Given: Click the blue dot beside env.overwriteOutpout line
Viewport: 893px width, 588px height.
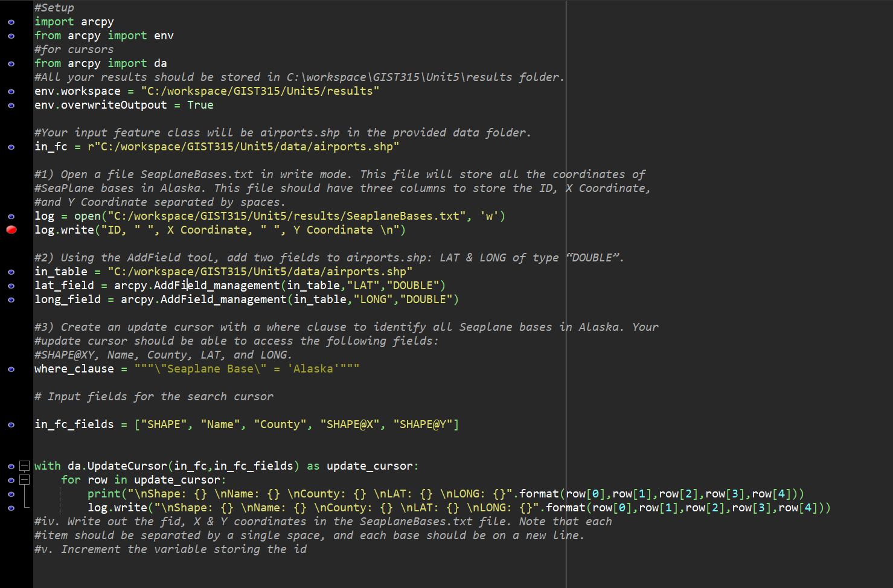Looking at the screenshot, I should coord(11,104).
